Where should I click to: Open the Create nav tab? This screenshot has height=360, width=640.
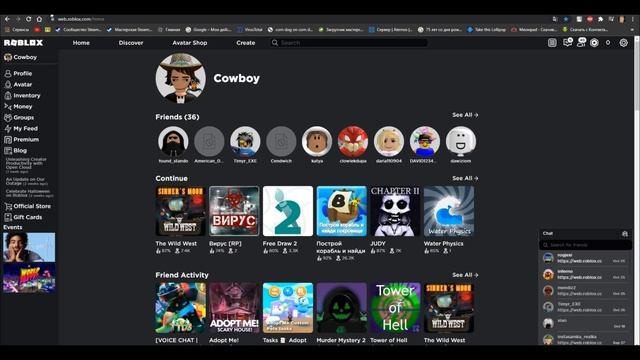(246, 43)
